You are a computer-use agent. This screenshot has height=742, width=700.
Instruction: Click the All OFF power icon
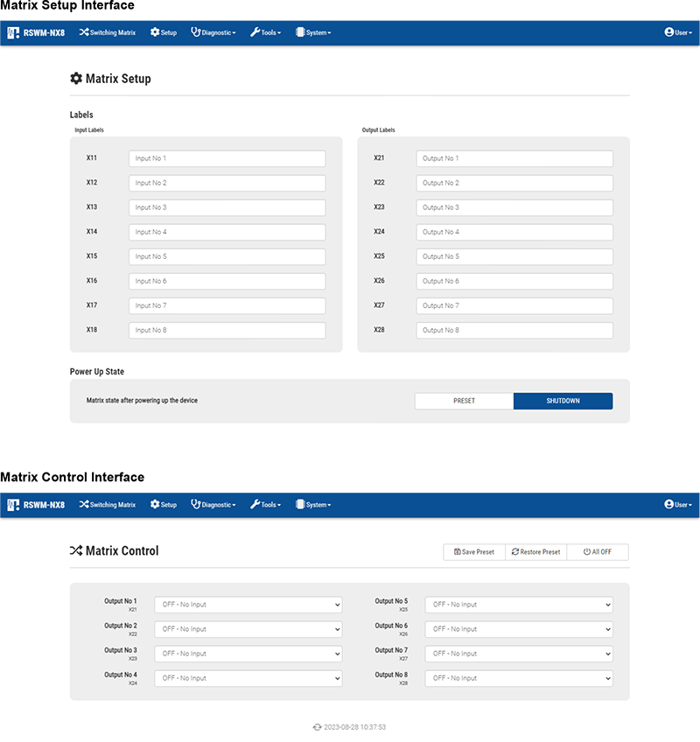click(x=587, y=552)
